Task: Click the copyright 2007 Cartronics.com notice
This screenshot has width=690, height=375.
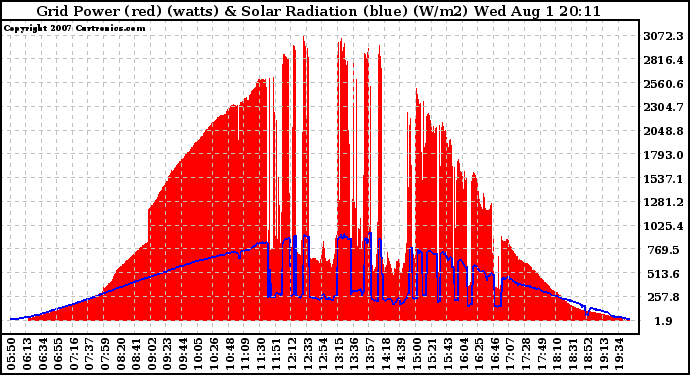Action: [x=74, y=28]
